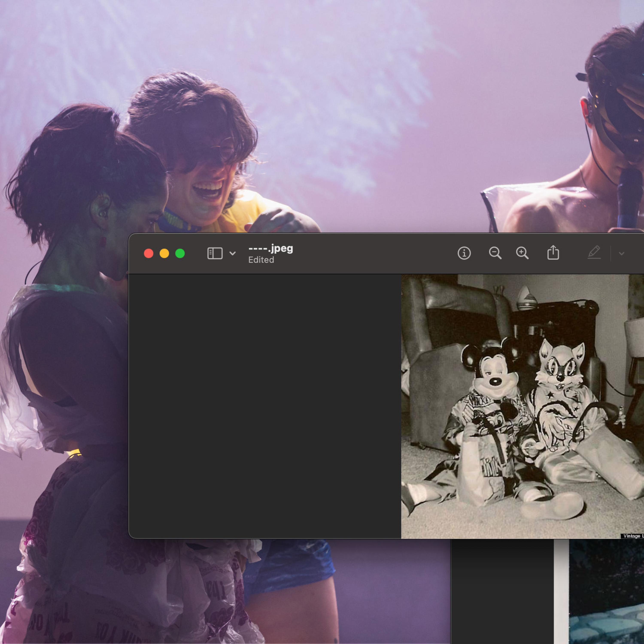Open the image info inspector
Screen dimensions: 644x644
[x=464, y=253]
